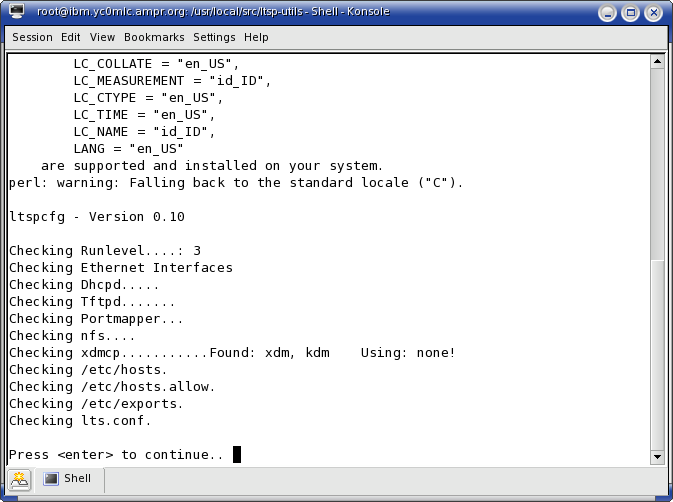Open the Settings menu
The height and width of the screenshot is (502, 673).
tap(214, 37)
